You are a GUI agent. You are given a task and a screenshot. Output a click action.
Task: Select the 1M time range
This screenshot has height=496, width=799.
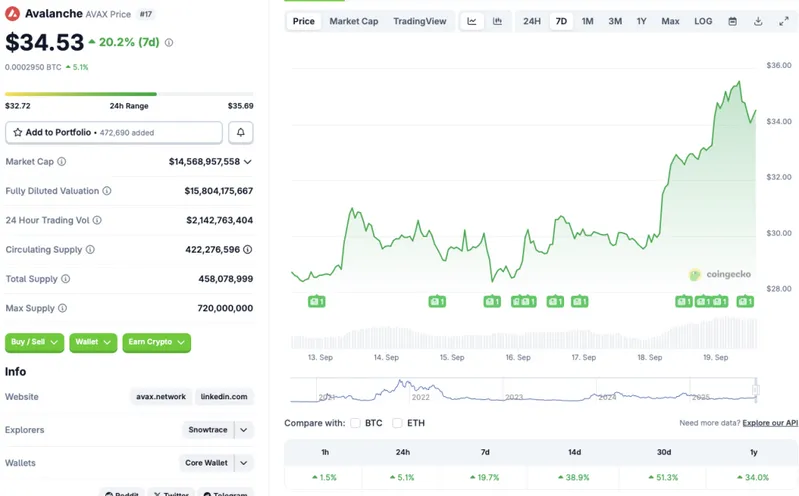click(588, 21)
